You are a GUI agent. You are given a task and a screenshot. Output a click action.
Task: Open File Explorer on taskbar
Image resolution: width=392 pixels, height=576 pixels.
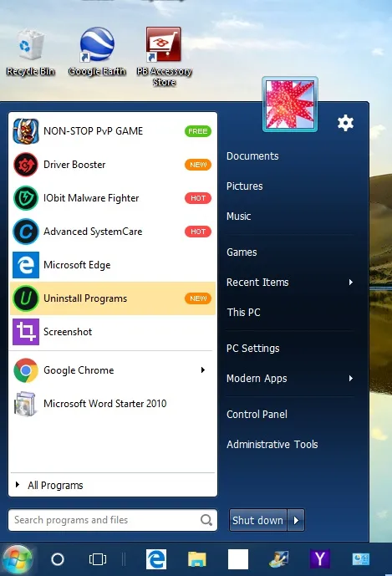197,559
